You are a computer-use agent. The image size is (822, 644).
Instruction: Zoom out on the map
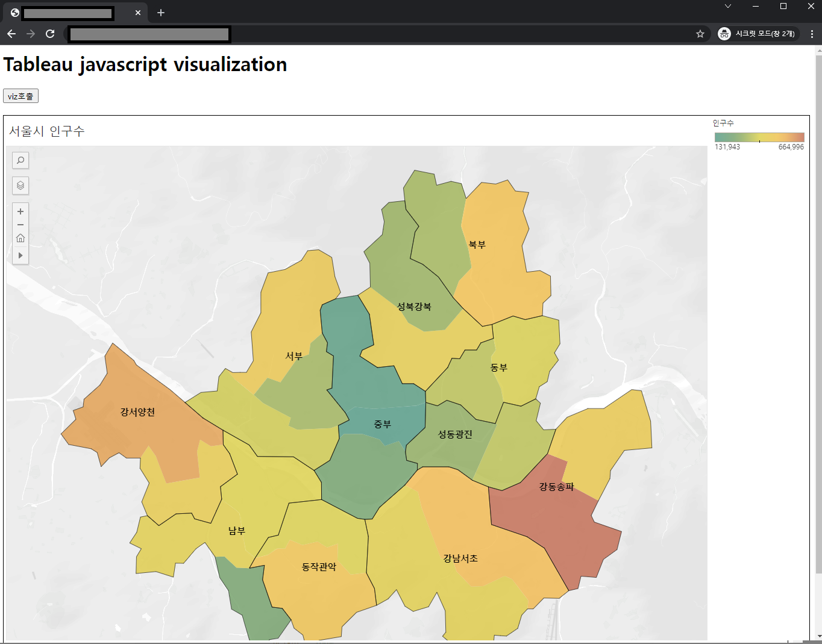coord(20,225)
